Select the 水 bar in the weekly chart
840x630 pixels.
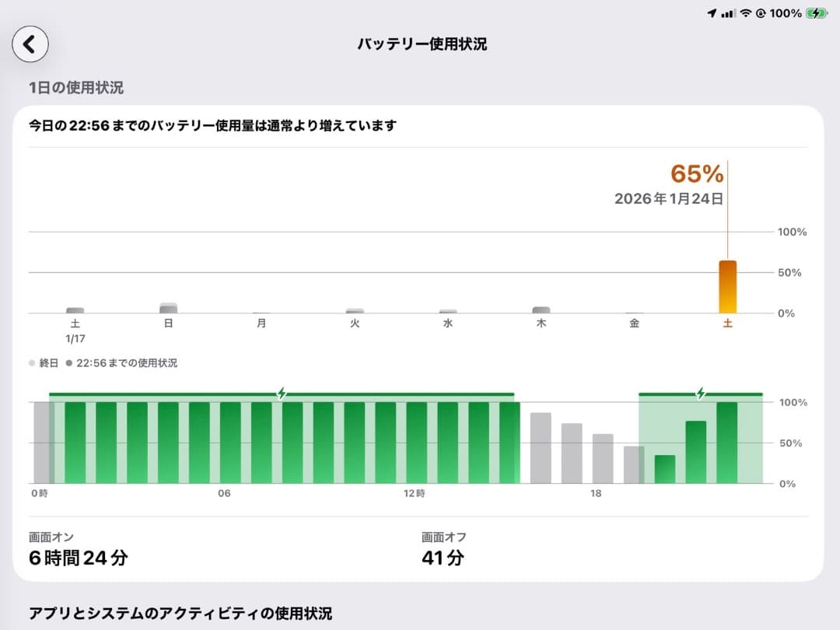447,311
